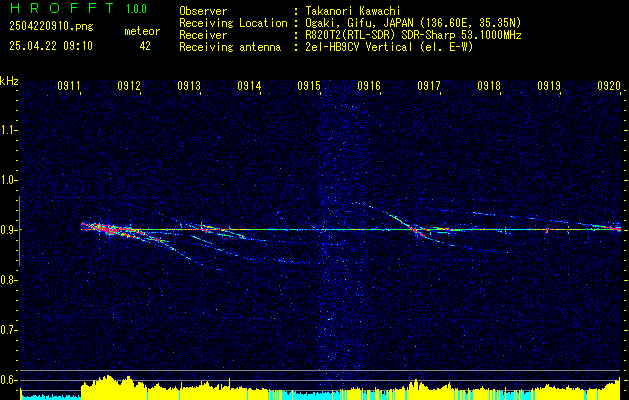Image resolution: width=629 pixels, height=400 pixels.
Task: Click the 0911 time marker
Action: click(x=69, y=85)
